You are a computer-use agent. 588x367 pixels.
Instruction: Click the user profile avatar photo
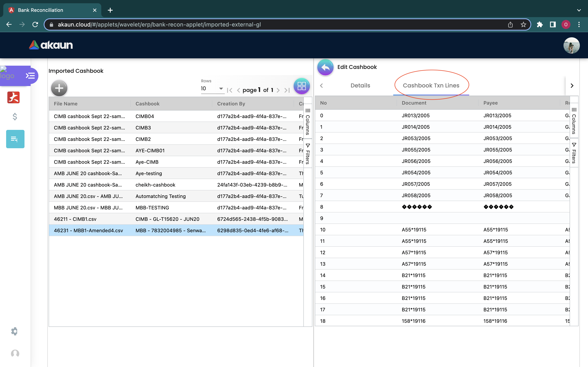[x=571, y=45]
